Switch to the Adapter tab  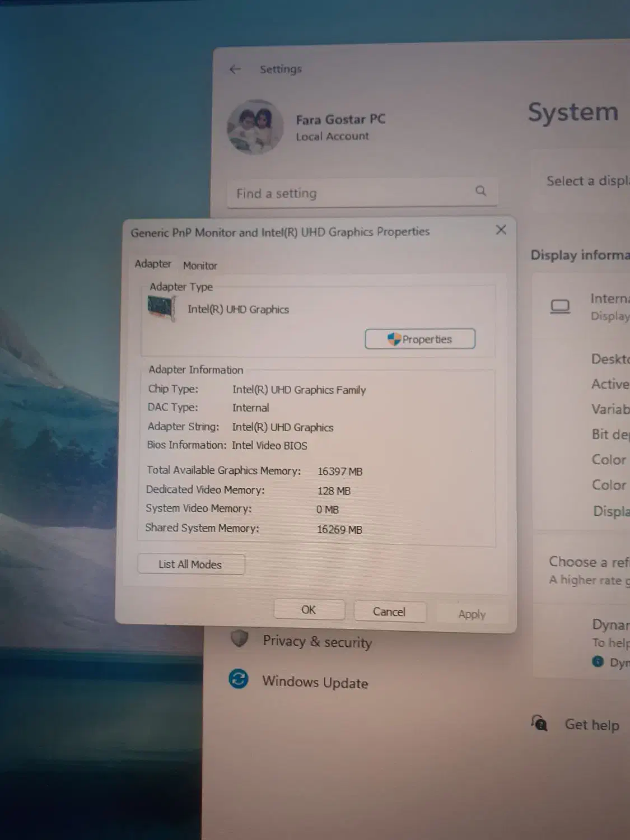point(153,263)
